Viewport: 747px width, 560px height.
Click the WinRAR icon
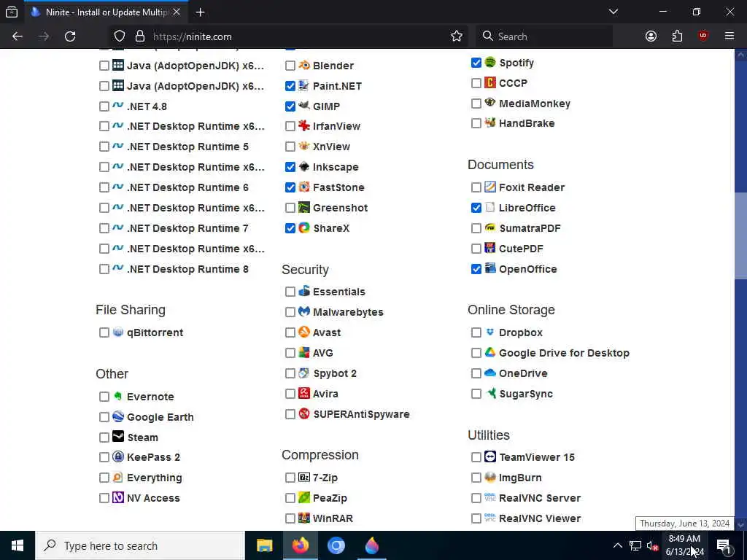[304, 518]
